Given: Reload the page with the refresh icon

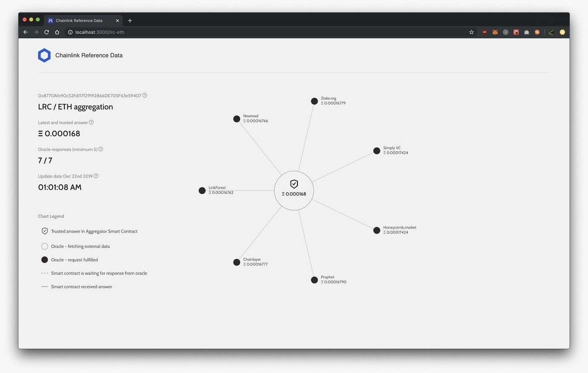Looking at the screenshot, I should click(46, 32).
